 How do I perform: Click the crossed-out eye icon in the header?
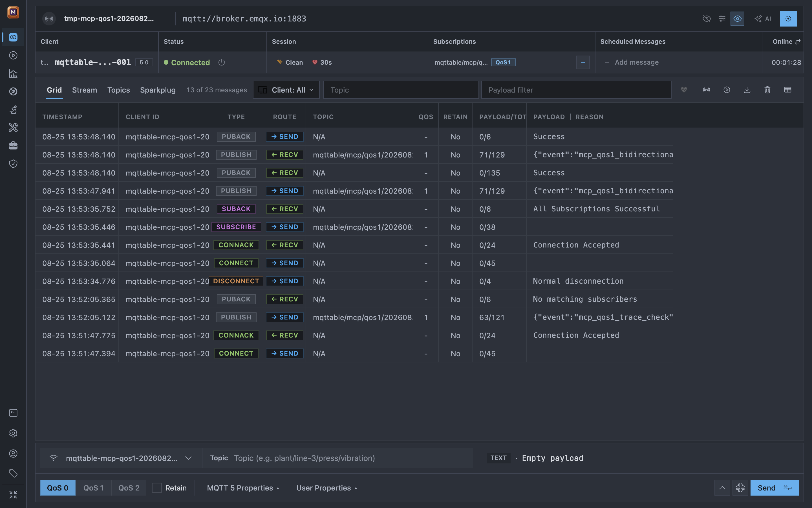(707, 19)
